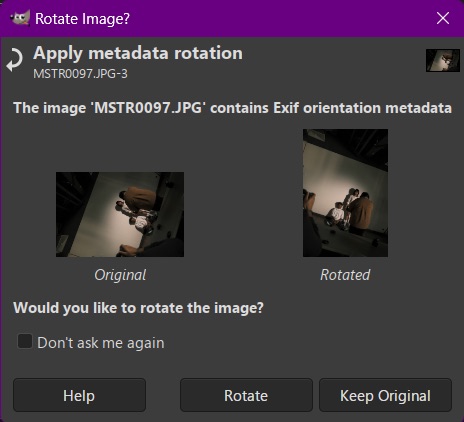Select the Original orientation preview image
The image size is (464, 422).
120,214
